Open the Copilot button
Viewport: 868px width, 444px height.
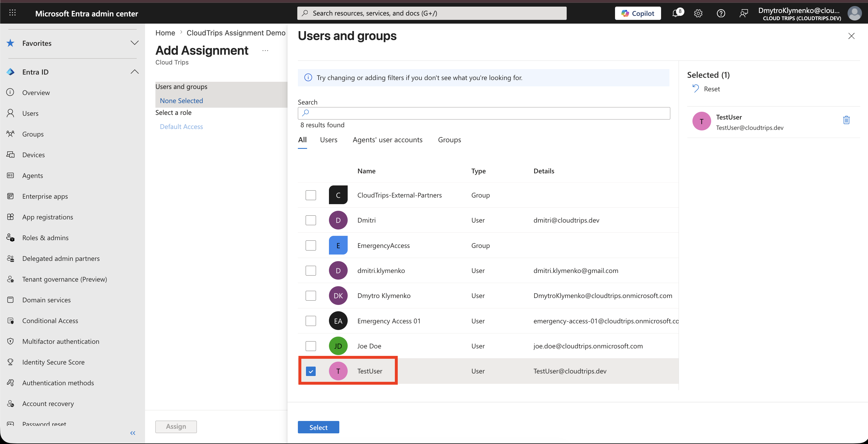tap(637, 13)
